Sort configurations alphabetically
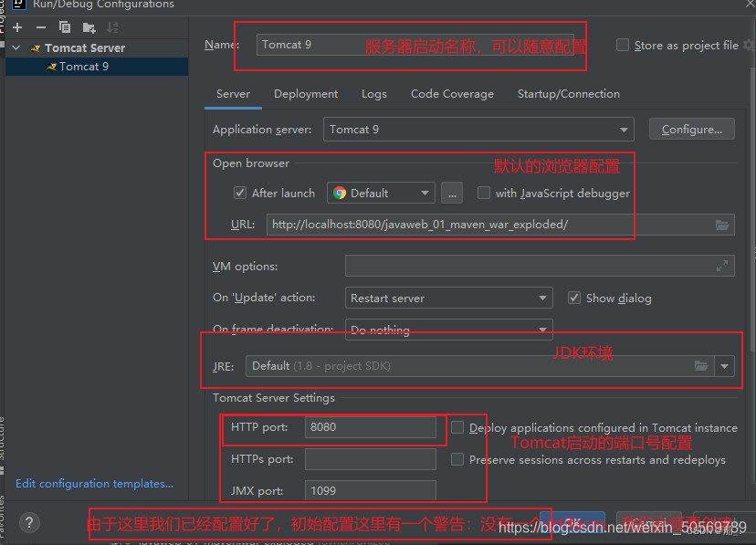The height and width of the screenshot is (545, 756). point(112,27)
